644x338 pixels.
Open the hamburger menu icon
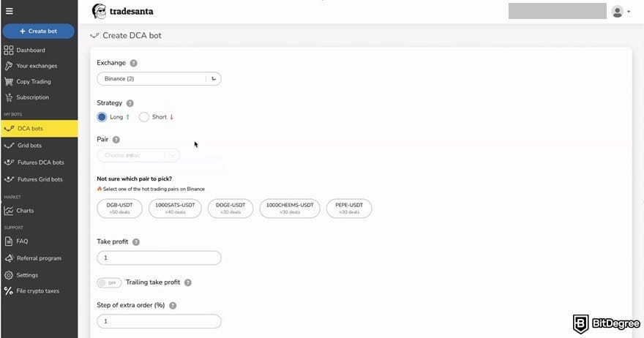pyautogui.click(x=9, y=11)
